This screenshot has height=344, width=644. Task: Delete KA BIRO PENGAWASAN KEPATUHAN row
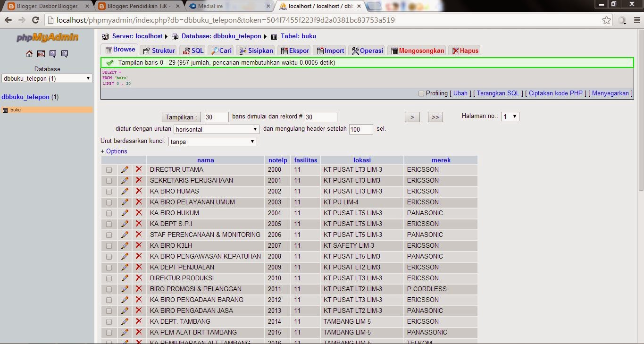(x=139, y=256)
